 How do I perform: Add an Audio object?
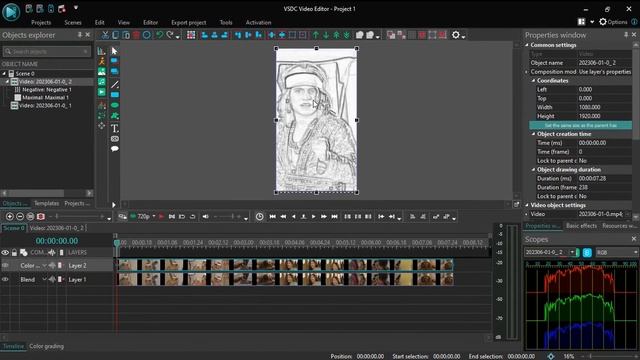pyautogui.click(x=102, y=82)
